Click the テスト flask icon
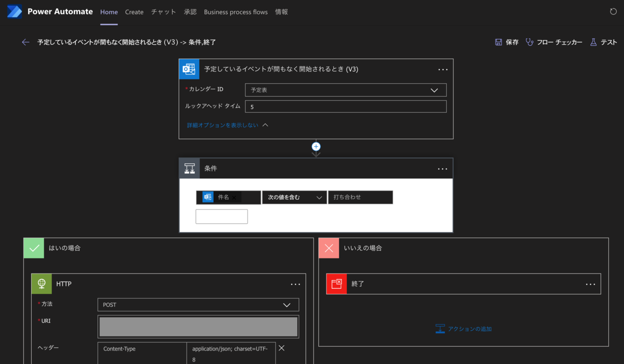624x364 pixels. (x=593, y=42)
